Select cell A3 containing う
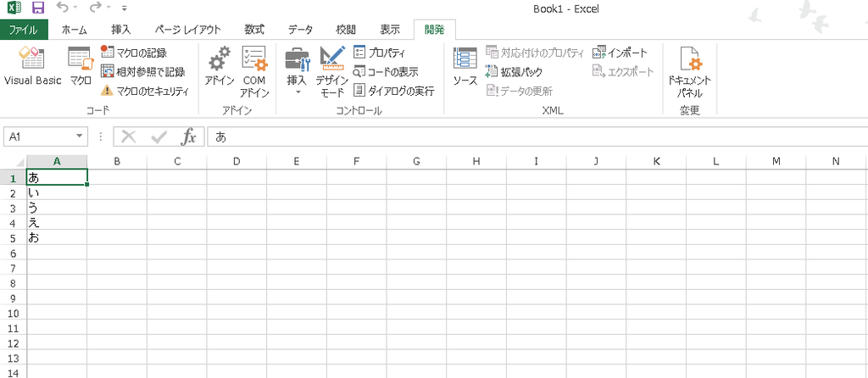This screenshot has width=868, height=378. [57, 208]
